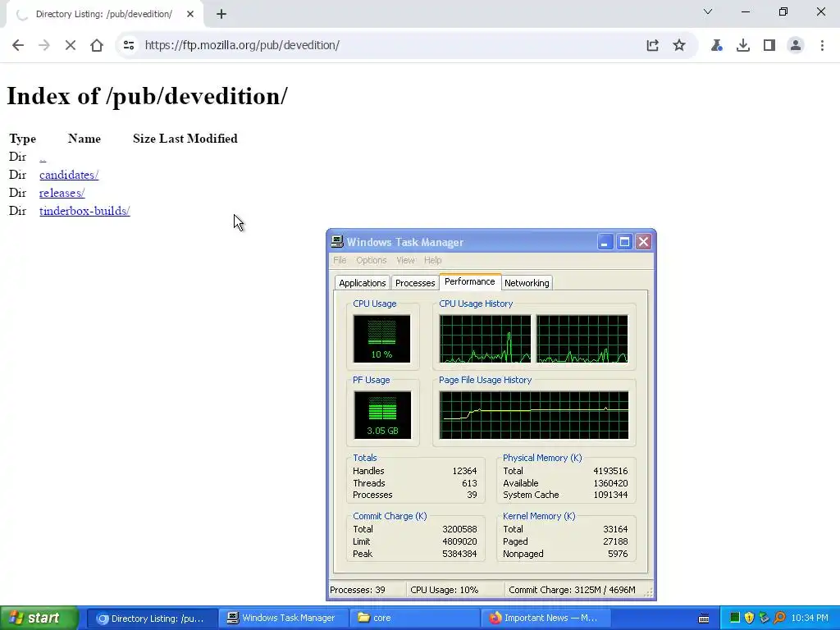Image resolution: width=840 pixels, height=630 pixels.
Task: Click Physical Memory Available 1360420
Action: 610,483
